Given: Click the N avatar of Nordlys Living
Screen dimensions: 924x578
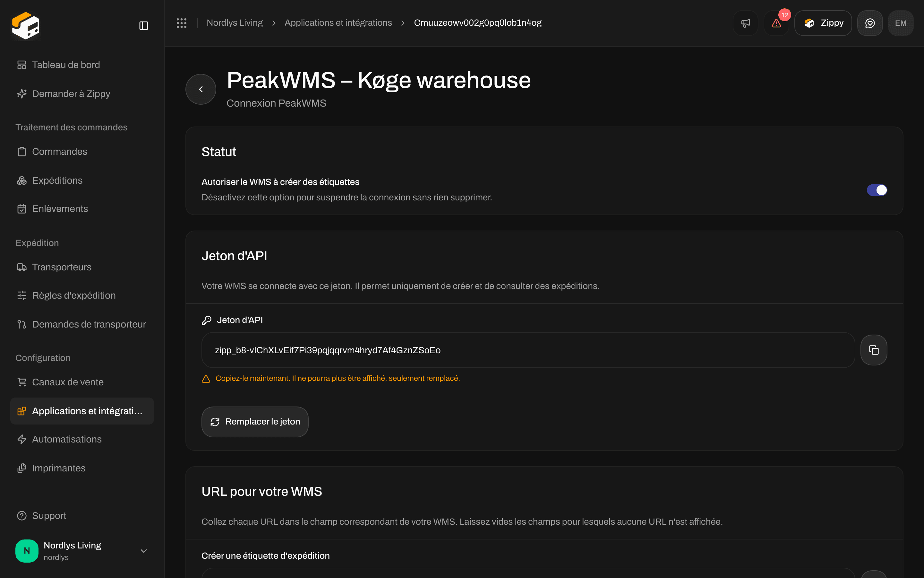Looking at the screenshot, I should pyautogui.click(x=27, y=551).
